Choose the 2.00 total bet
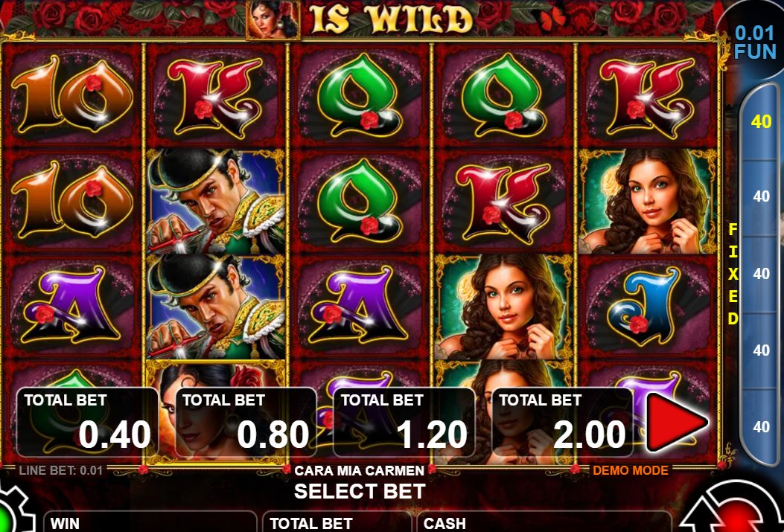 coord(563,422)
